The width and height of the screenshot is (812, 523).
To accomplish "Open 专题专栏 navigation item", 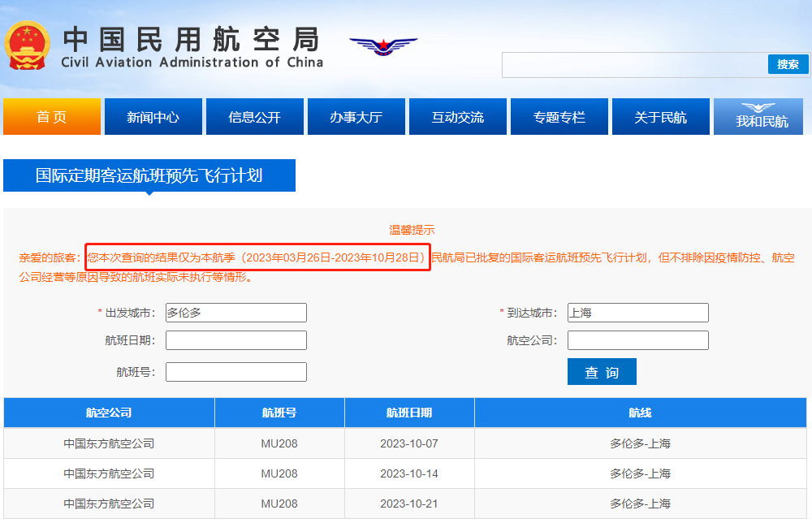I will 559,117.
